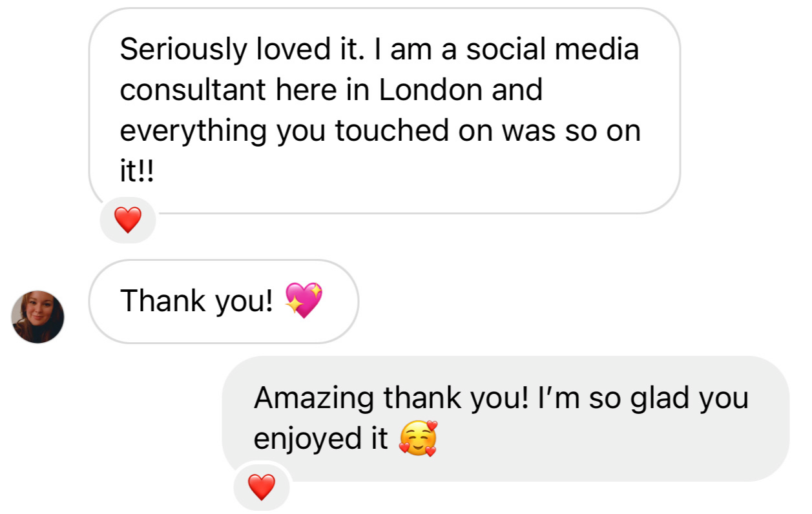Click the words "social media" in the message
The image size is (812, 514).
553,49
